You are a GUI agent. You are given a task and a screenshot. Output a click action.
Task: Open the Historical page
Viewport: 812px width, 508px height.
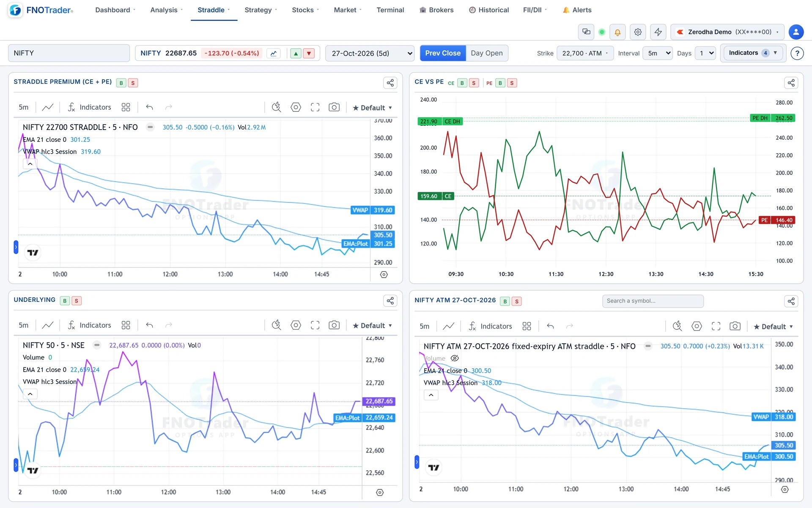(x=489, y=10)
